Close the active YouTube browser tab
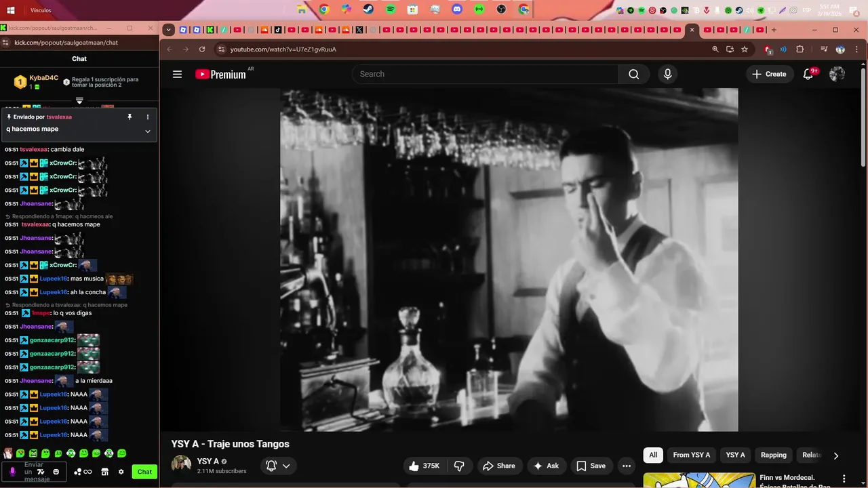The height and width of the screenshot is (488, 868). pyautogui.click(x=692, y=30)
